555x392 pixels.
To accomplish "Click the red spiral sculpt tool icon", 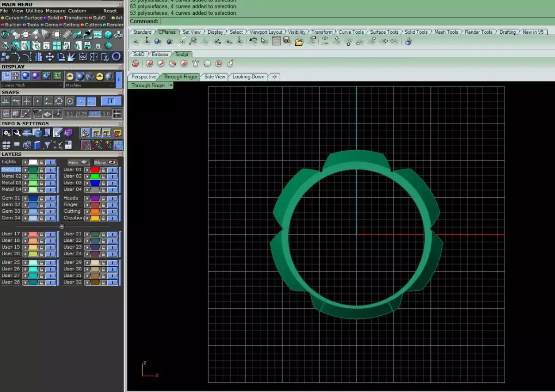I will point(218,63).
